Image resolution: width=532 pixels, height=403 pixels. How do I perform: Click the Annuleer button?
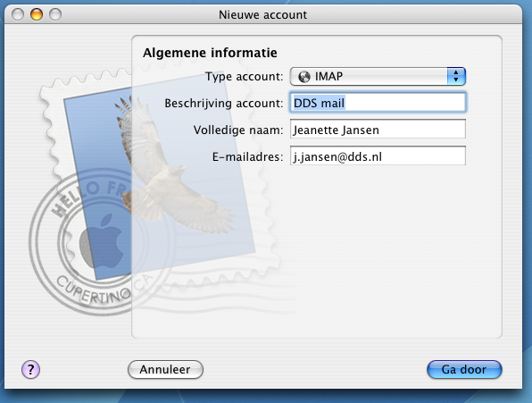(165, 369)
